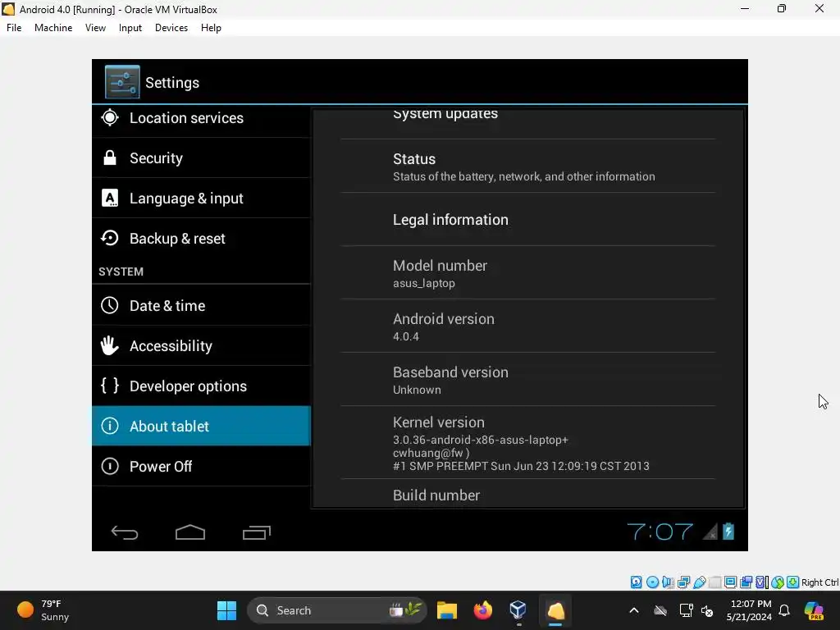Open the VirtualBox View menu
840x630 pixels.
click(95, 28)
